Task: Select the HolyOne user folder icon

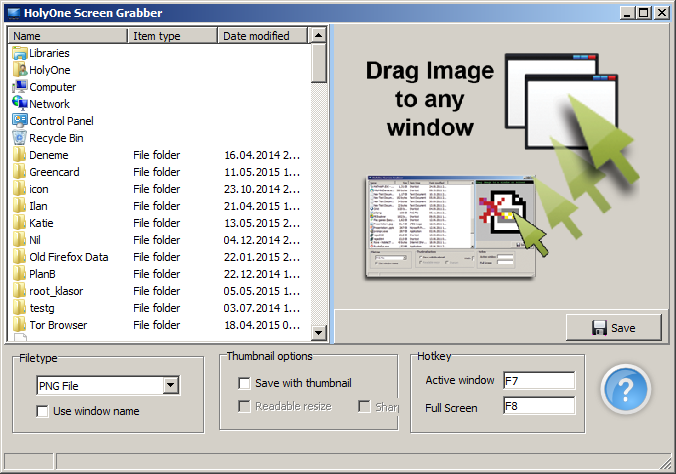Action: [19, 70]
